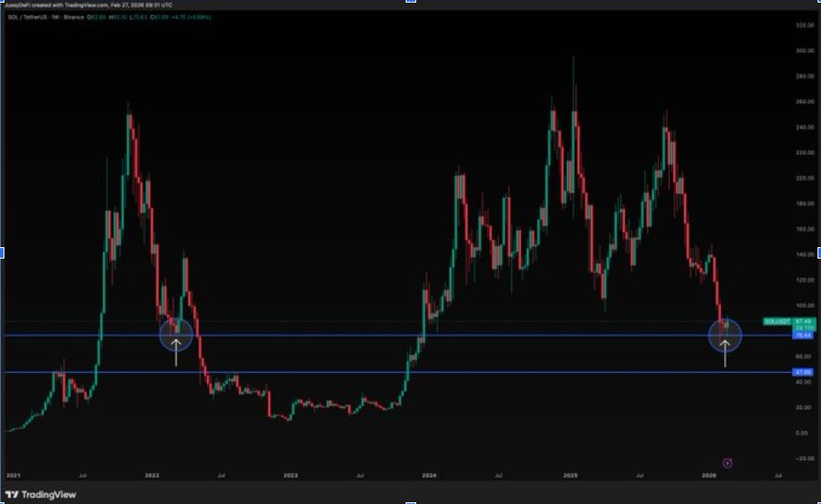
Task: Click the 120.00 price axis label
Action: (x=805, y=280)
